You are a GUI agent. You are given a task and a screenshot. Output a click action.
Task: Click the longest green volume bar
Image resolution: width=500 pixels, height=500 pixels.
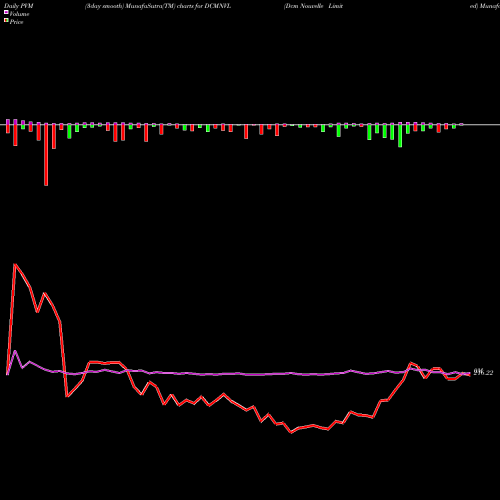[x=400, y=135]
